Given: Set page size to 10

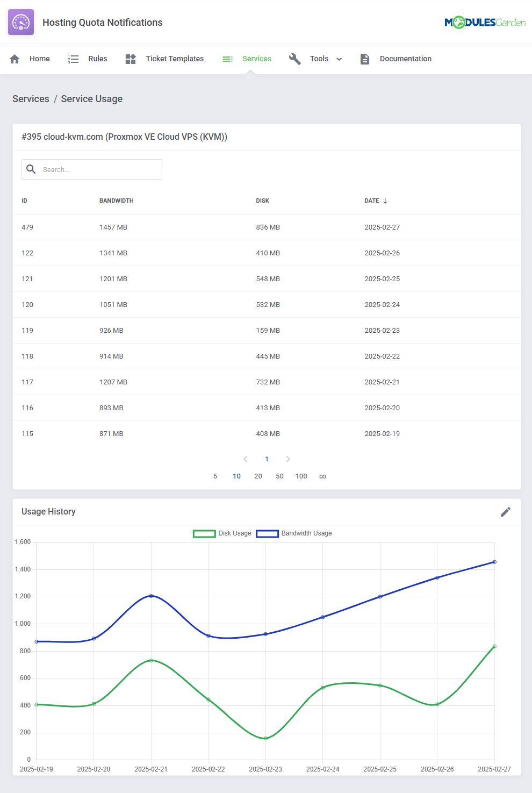Looking at the screenshot, I should click(x=236, y=476).
